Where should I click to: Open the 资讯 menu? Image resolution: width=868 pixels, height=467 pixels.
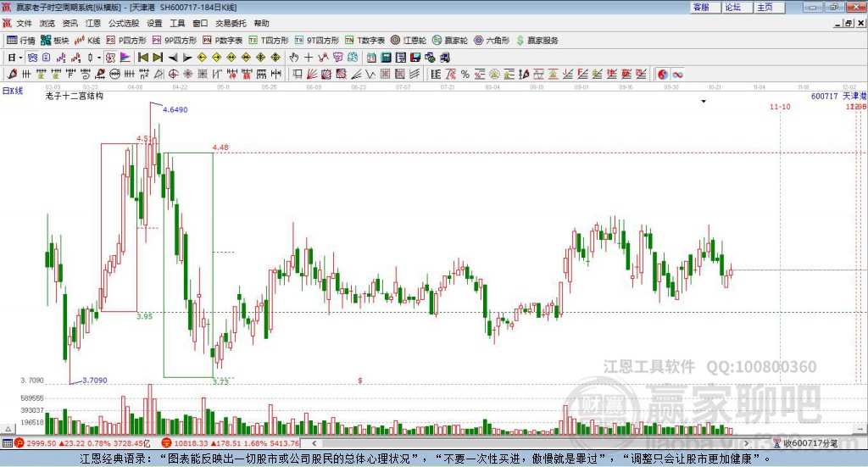70,23
